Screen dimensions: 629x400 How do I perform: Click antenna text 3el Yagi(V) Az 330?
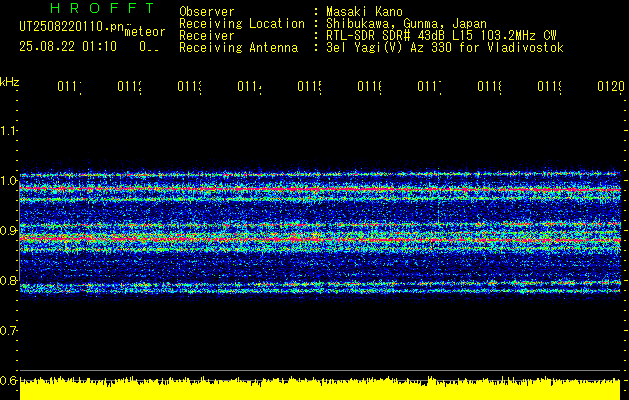click(391, 48)
